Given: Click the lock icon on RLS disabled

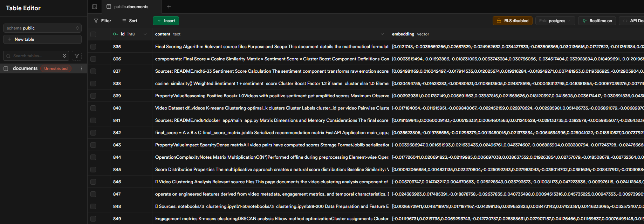Looking at the screenshot, I should click(x=499, y=21).
